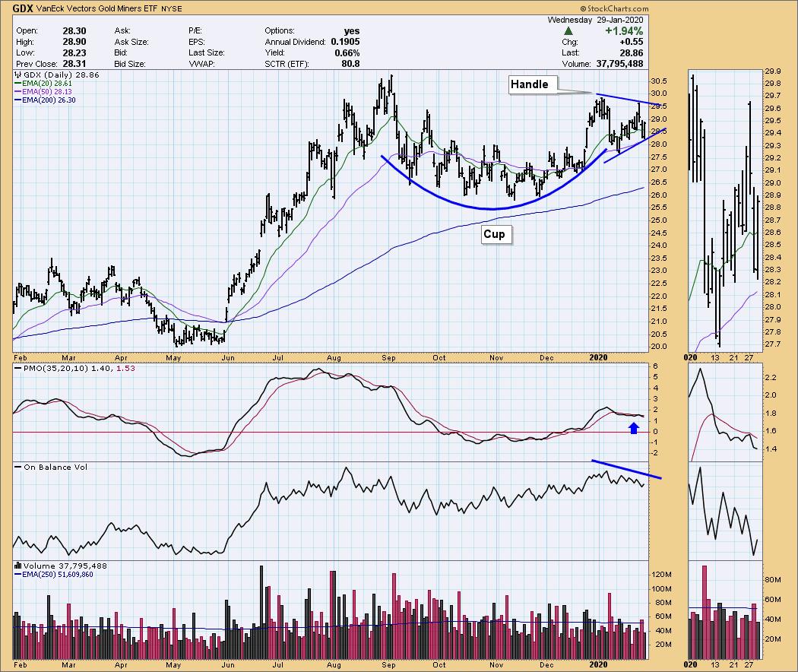This screenshot has height=672, width=798.
Task: Select the Last value 28.86
Action: 631,53
